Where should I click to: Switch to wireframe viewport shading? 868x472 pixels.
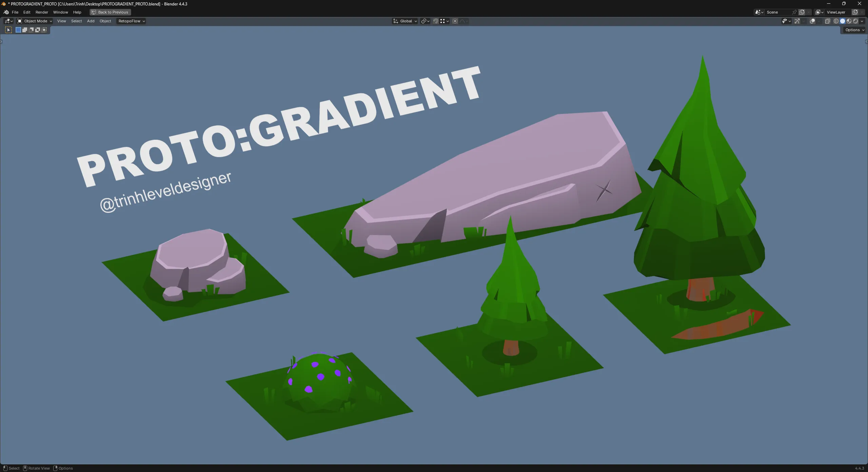(x=836, y=21)
